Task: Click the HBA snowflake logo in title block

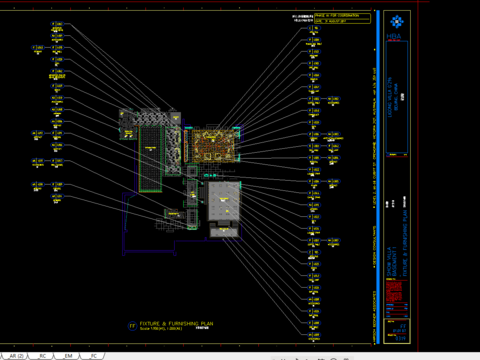Action: click(x=397, y=22)
